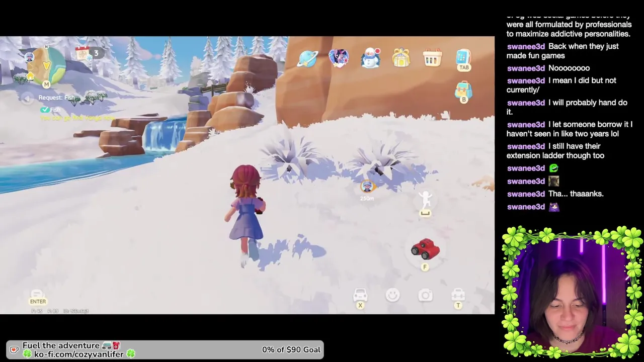The image size is (644, 362).
Task: Click swanee3d name beside 'Tha... thaaanks.'
Action: click(x=526, y=194)
